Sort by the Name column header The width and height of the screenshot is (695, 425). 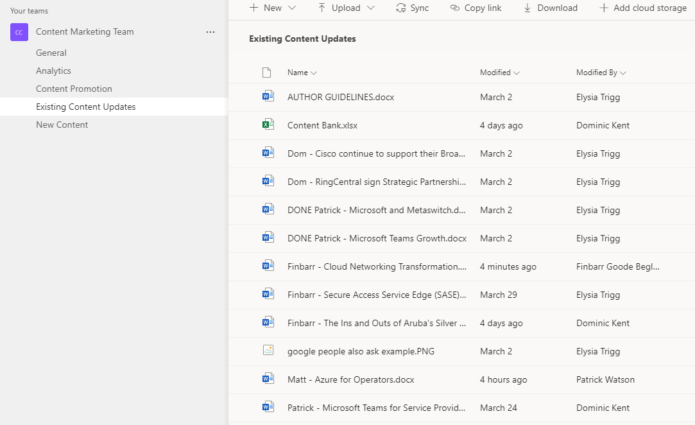[x=301, y=73]
